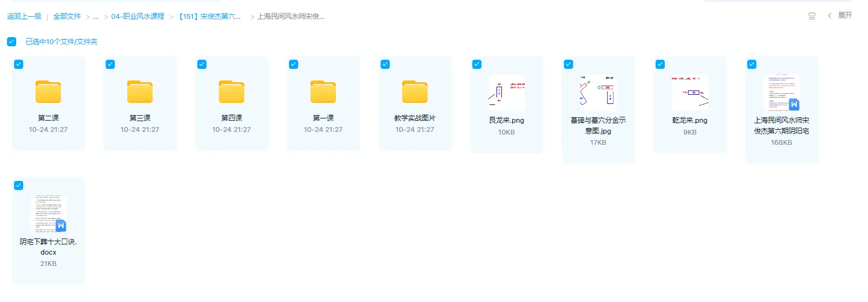This screenshot has height=302, width=868.
Task: Open the 第二课 folder icon
Action: click(x=48, y=92)
